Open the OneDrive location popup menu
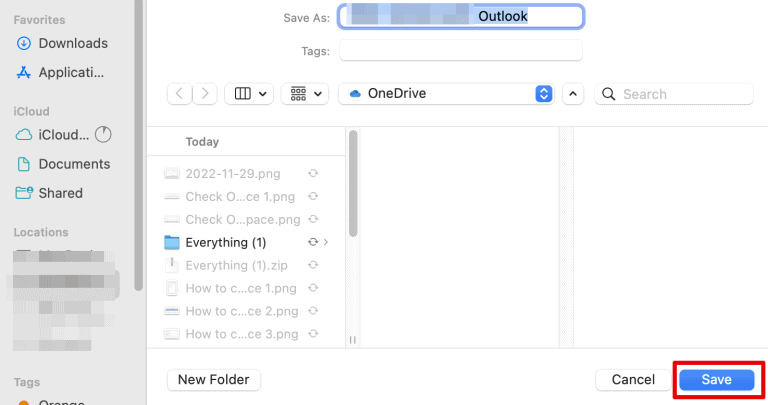This screenshot has width=768, height=405. pyautogui.click(x=446, y=94)
